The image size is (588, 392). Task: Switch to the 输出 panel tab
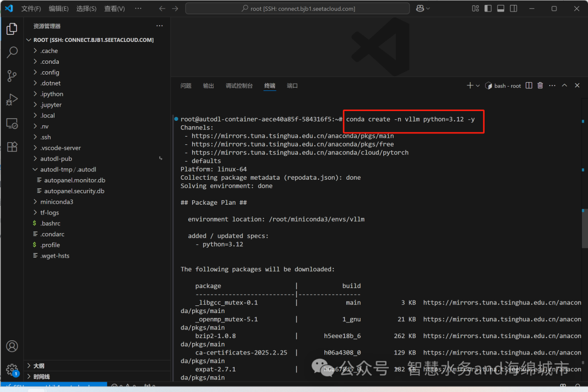point(208,86)
